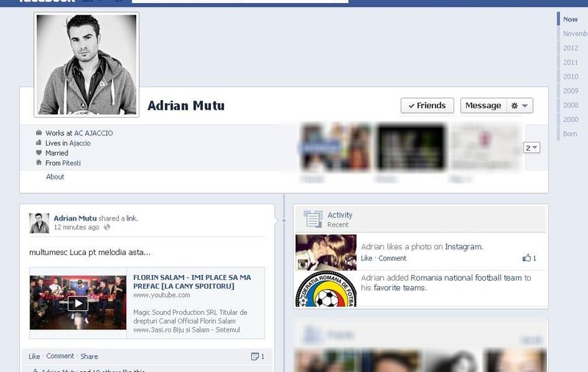Send a message with the Message button
Screen dimensions: 588x372
coord(484,106)
